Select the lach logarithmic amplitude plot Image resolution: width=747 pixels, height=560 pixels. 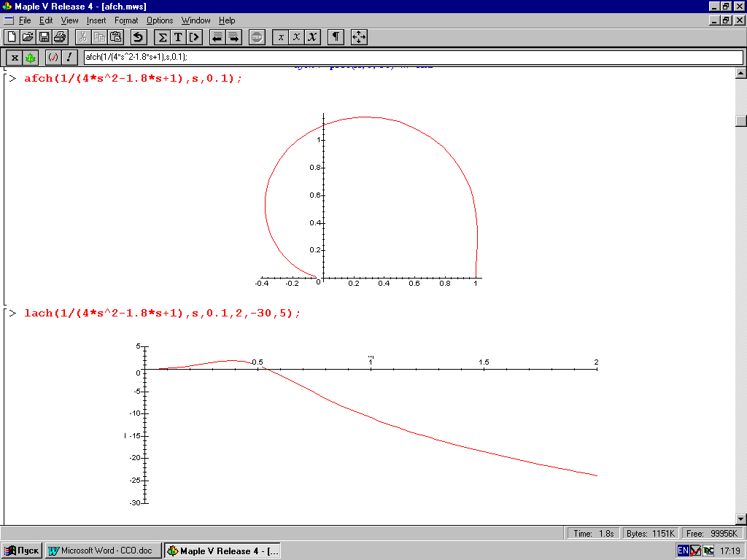point(361,424)
